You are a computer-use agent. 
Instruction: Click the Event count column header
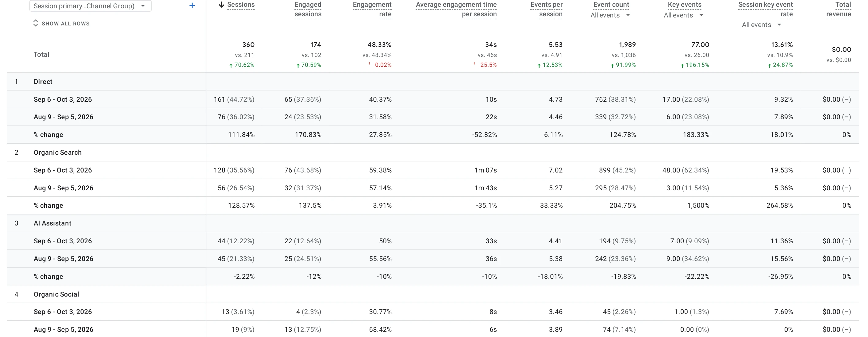click(611, 5)
